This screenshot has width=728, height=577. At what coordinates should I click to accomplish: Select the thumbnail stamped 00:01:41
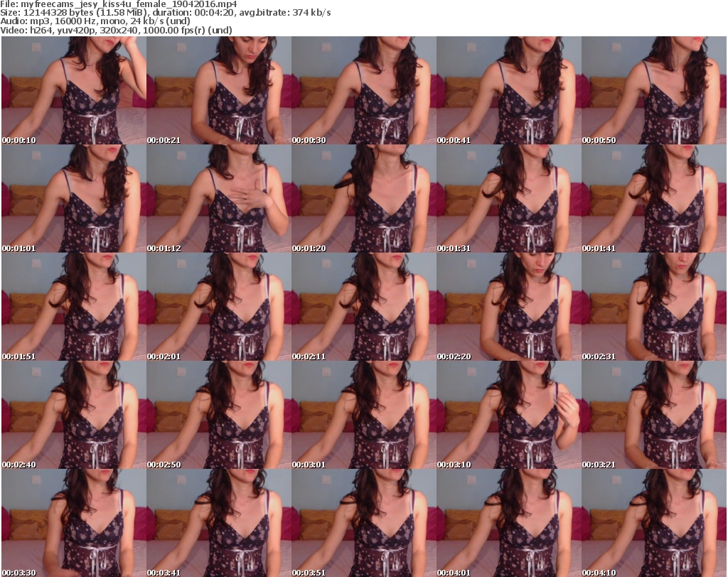tap(654, 198)
